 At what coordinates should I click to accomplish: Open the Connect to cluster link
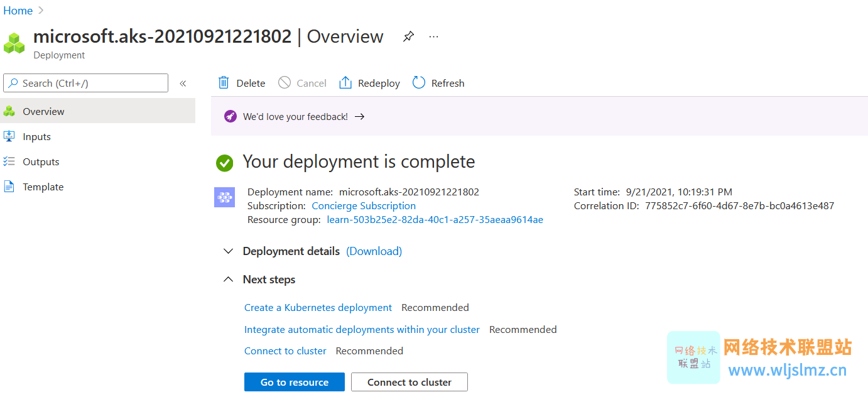(x=285, y=351)
